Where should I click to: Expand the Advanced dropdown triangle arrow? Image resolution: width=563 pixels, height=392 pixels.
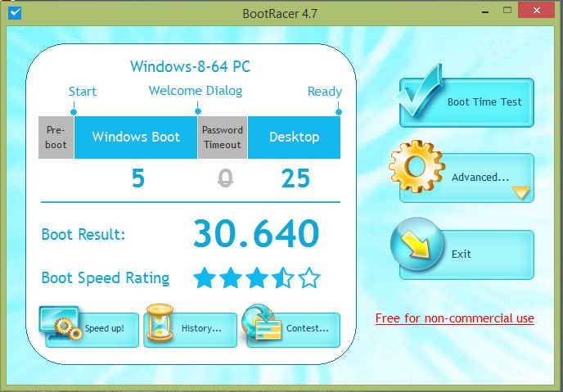pyautogui.click(x=521, y=192)
